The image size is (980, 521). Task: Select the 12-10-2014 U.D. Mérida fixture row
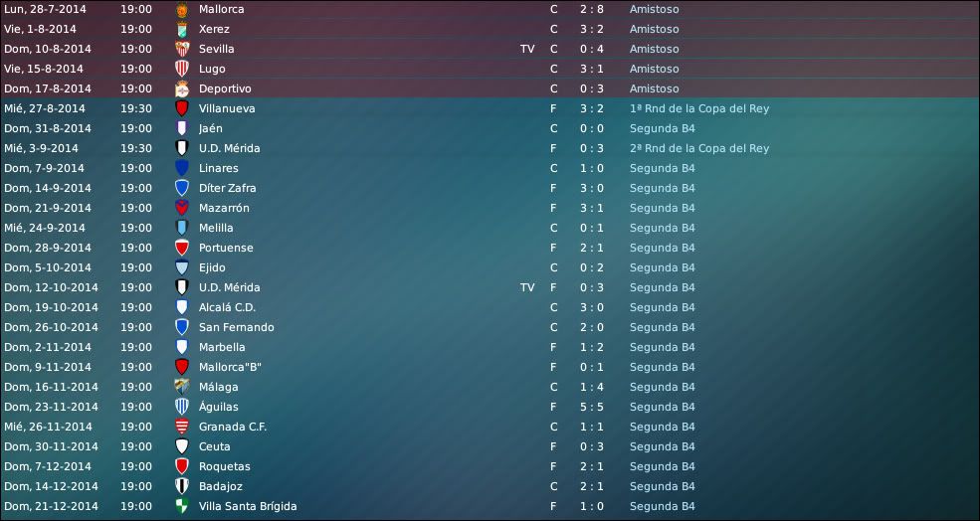490,287
